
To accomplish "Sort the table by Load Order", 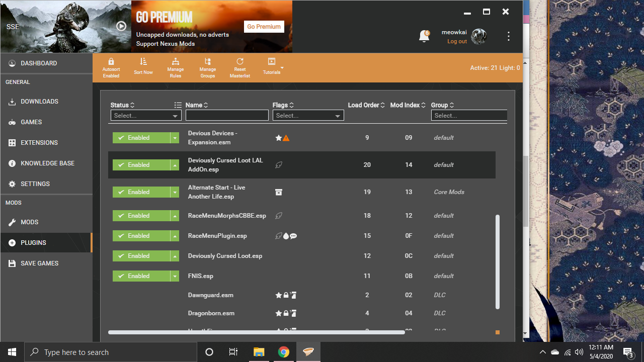I will tap(366, 105).
